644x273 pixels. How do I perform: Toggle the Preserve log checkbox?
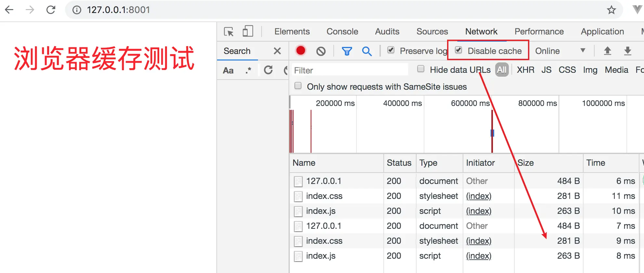coord(391,50)
